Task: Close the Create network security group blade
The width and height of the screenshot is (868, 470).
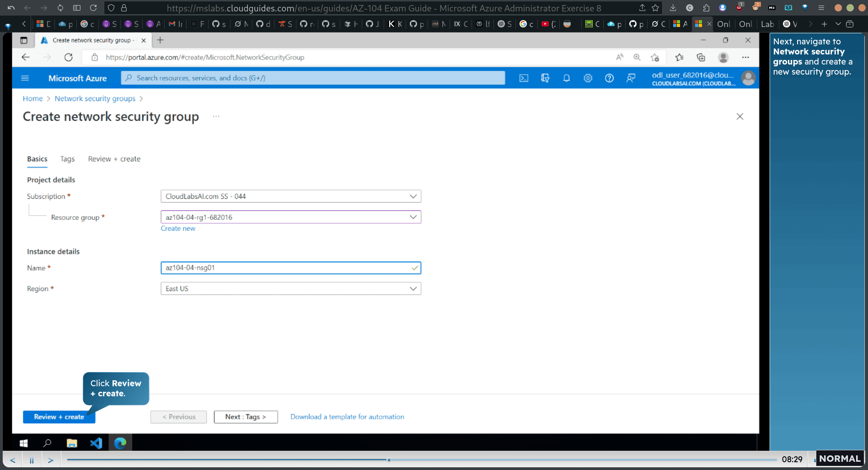Action: coord(740,117)
